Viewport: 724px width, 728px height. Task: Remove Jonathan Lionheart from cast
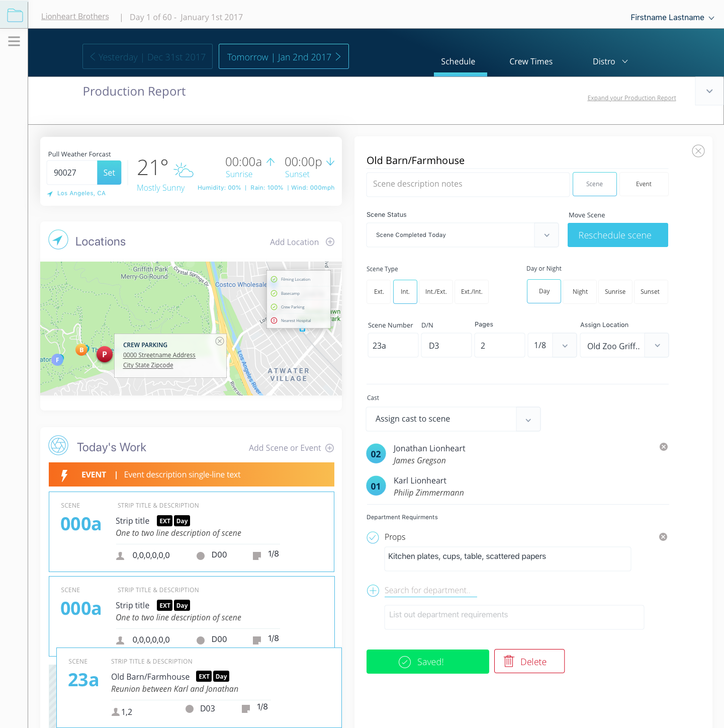pos(664,447)
